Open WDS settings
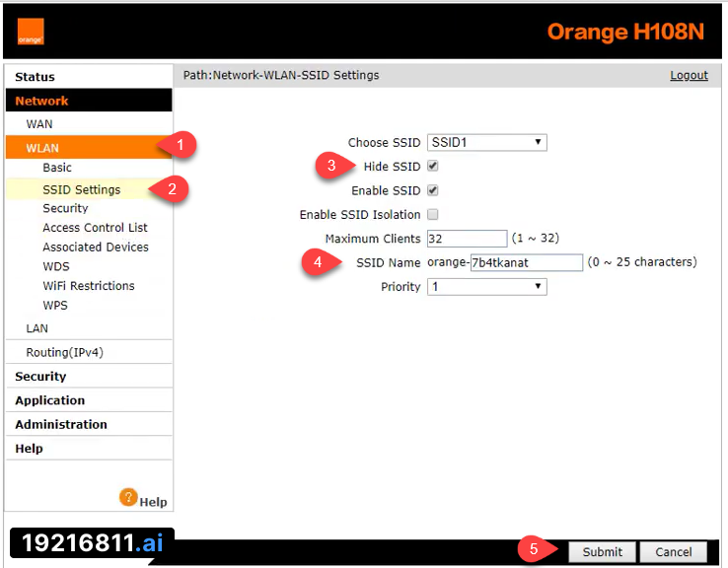 point(55,266)
